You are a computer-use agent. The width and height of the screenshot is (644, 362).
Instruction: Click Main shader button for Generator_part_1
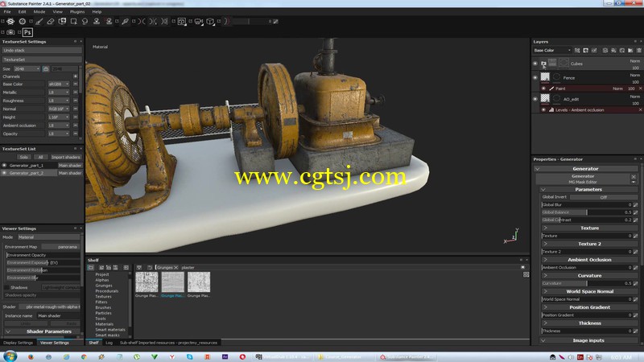tap(70, 166)
